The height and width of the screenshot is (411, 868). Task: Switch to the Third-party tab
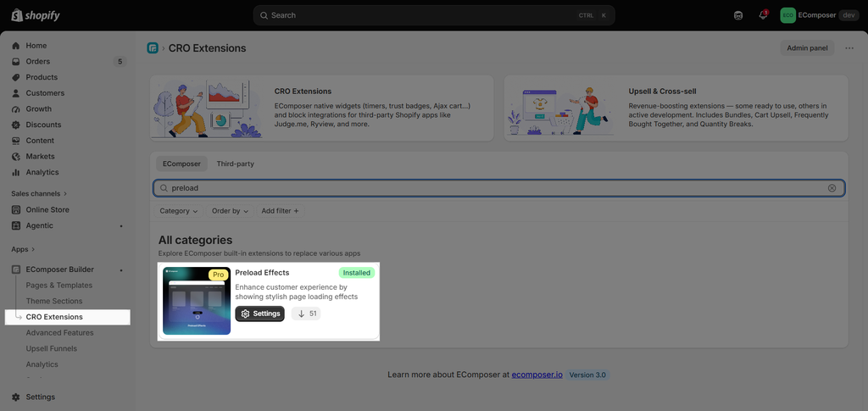236,164
